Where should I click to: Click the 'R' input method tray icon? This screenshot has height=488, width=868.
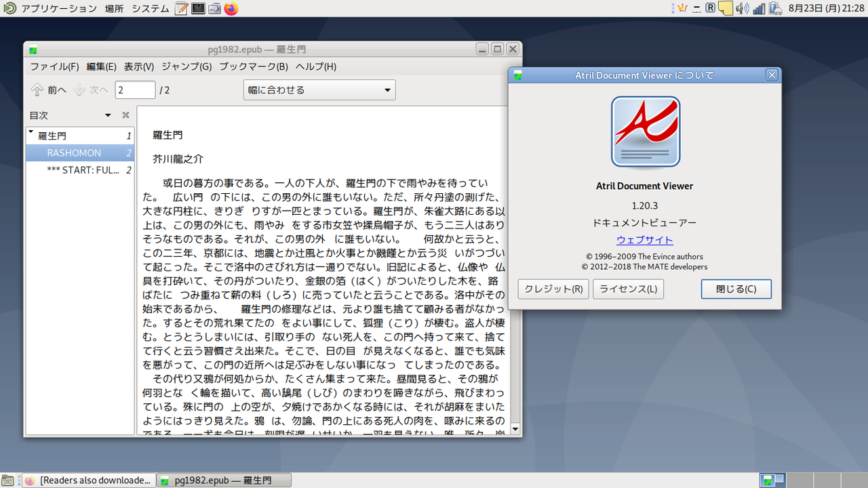[x=710, y=9]
